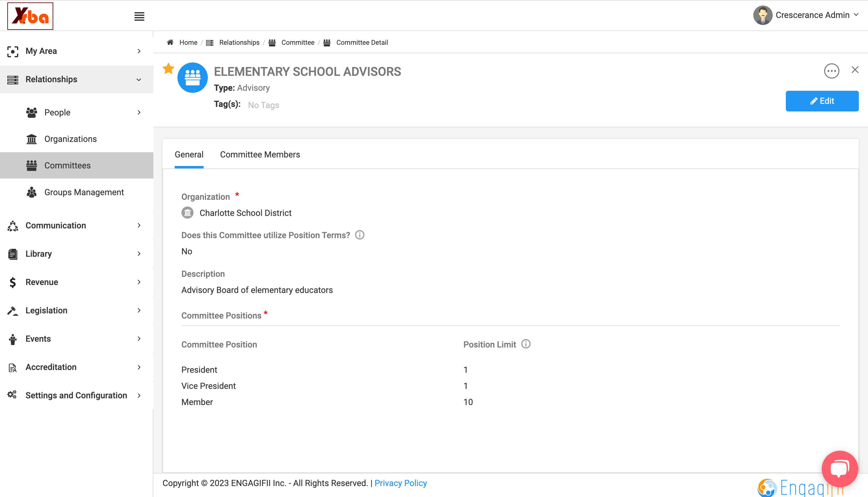Click the Charlotte School District organization icon
The image size is (868, 497).
pos(187,213)
